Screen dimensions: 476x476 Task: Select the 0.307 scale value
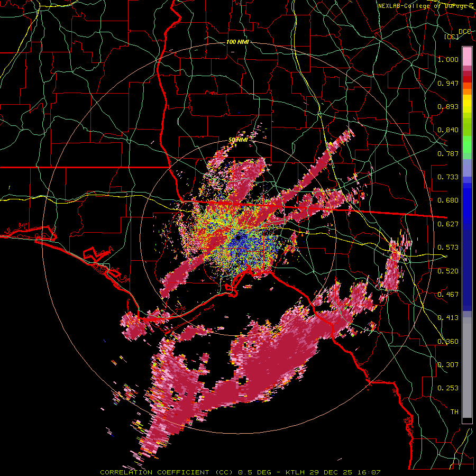coord(448,365)
